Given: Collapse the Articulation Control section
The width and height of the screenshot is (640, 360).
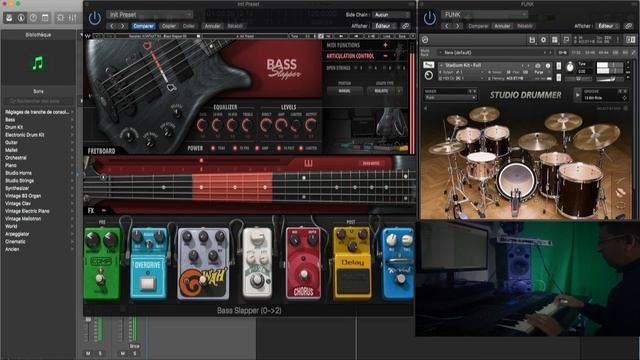Looking at the screenshot, I should coord(385,56).
